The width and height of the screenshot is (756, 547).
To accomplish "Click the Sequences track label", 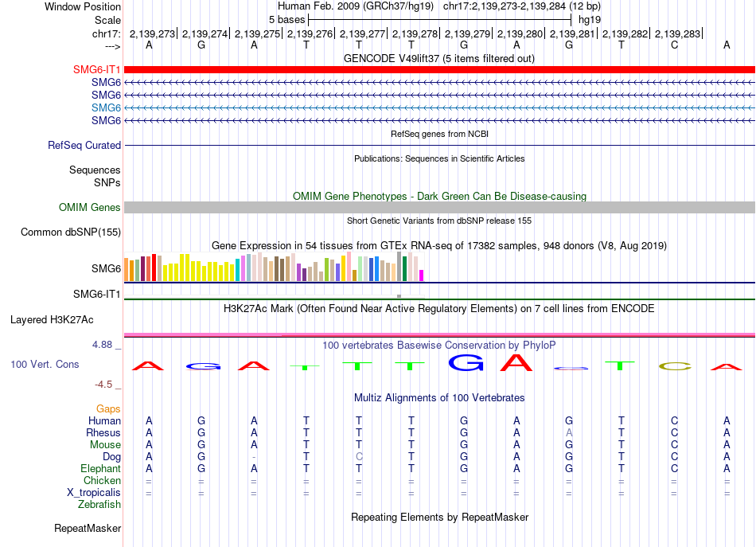I will [95, 170].
